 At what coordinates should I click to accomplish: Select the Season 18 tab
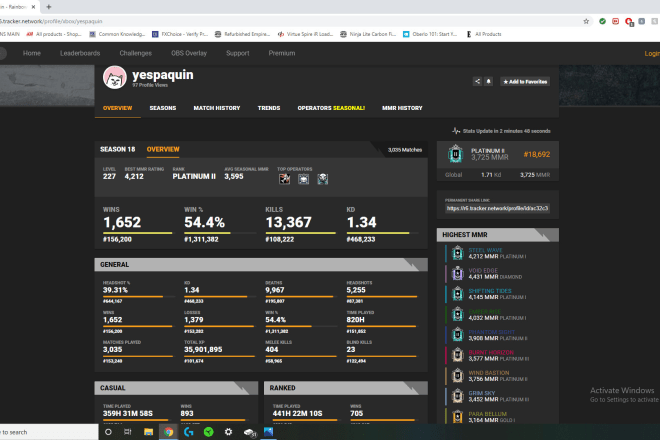(117, 149)
